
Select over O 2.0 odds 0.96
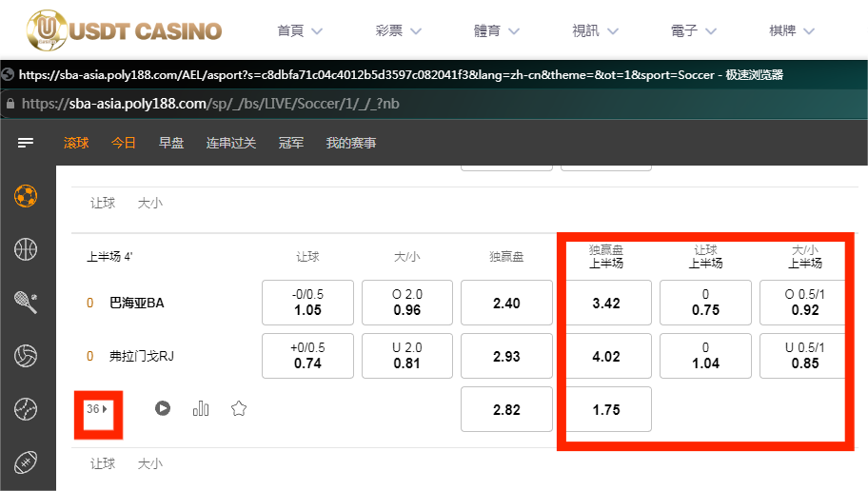407,303
